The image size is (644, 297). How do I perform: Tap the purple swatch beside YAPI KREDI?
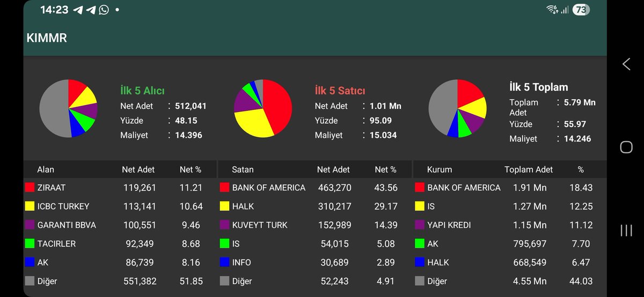point(420,225)
